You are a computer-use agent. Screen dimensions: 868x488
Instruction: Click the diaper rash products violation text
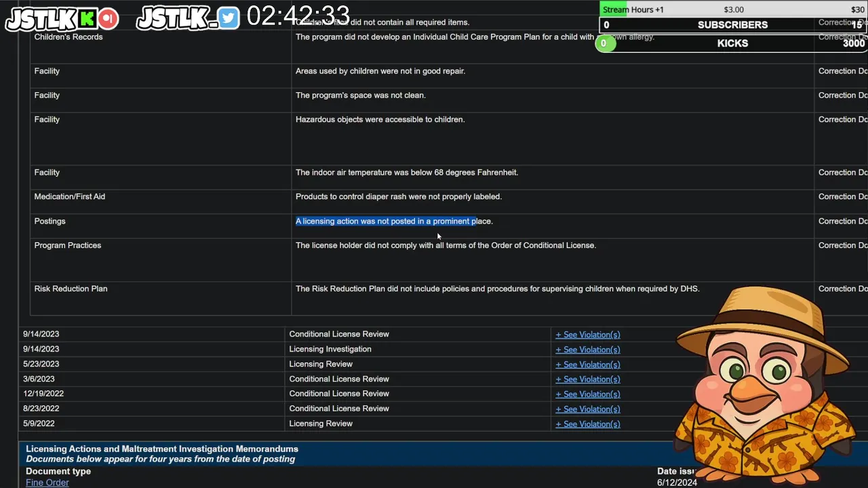click(x=398, y=197)
